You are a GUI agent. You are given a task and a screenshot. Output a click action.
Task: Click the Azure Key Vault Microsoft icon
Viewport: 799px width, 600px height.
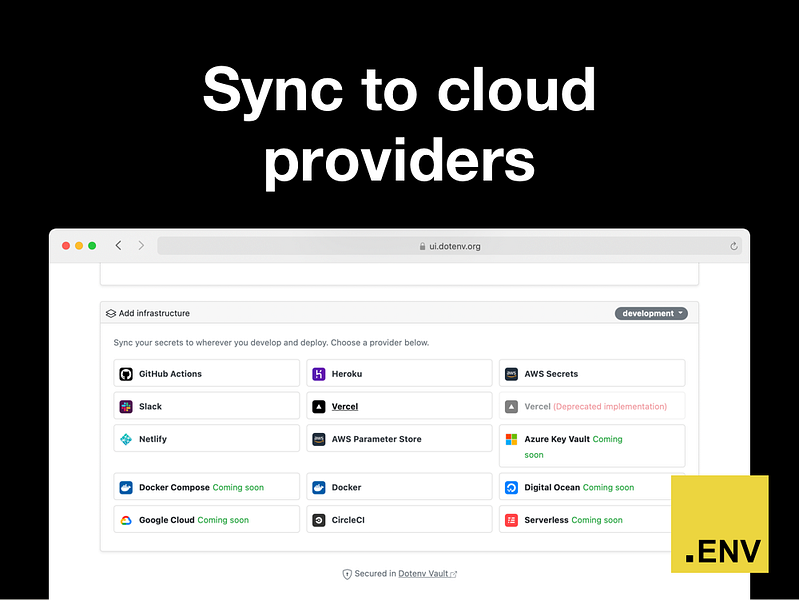click(511, 439)
